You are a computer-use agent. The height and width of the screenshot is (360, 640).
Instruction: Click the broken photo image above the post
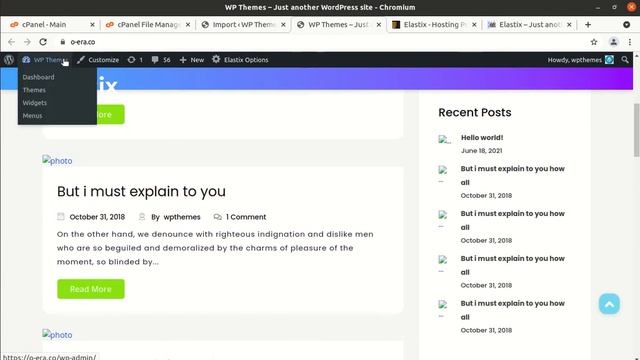click(57, 161)
